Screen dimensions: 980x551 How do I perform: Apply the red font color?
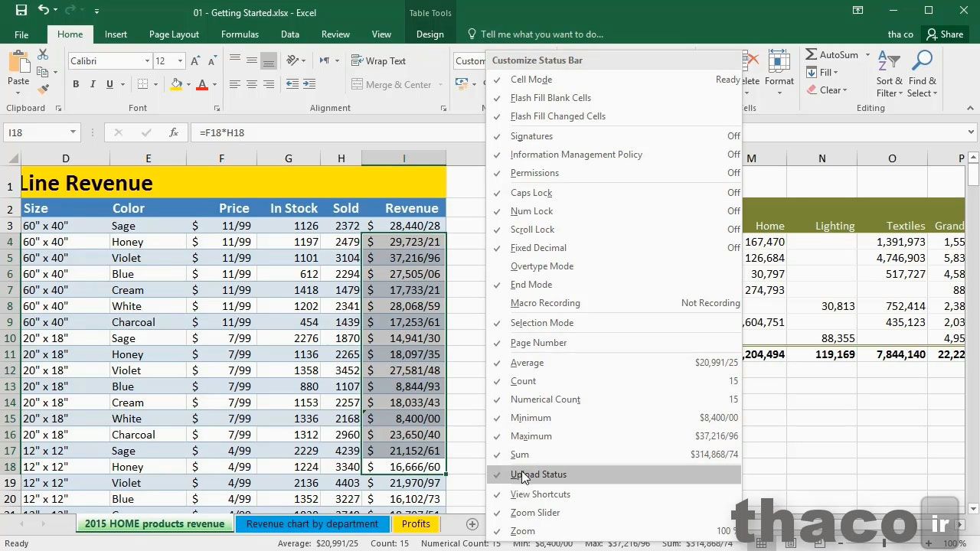coord(203,84)
